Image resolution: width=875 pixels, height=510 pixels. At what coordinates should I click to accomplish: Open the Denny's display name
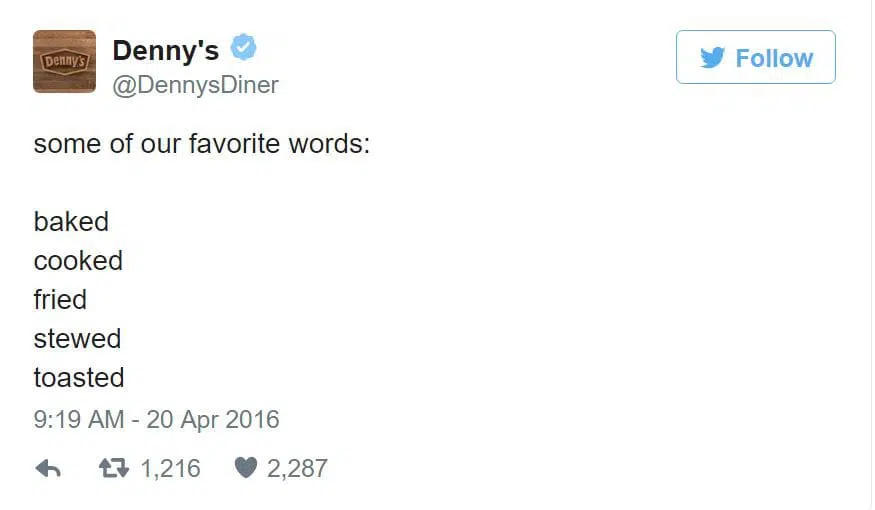click(166, 51)
